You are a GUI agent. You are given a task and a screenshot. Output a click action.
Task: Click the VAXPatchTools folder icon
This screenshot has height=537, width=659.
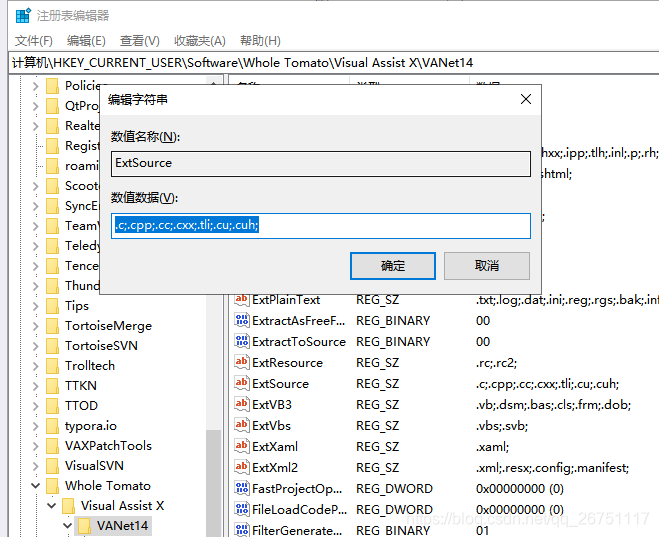(x=53, y=445)
